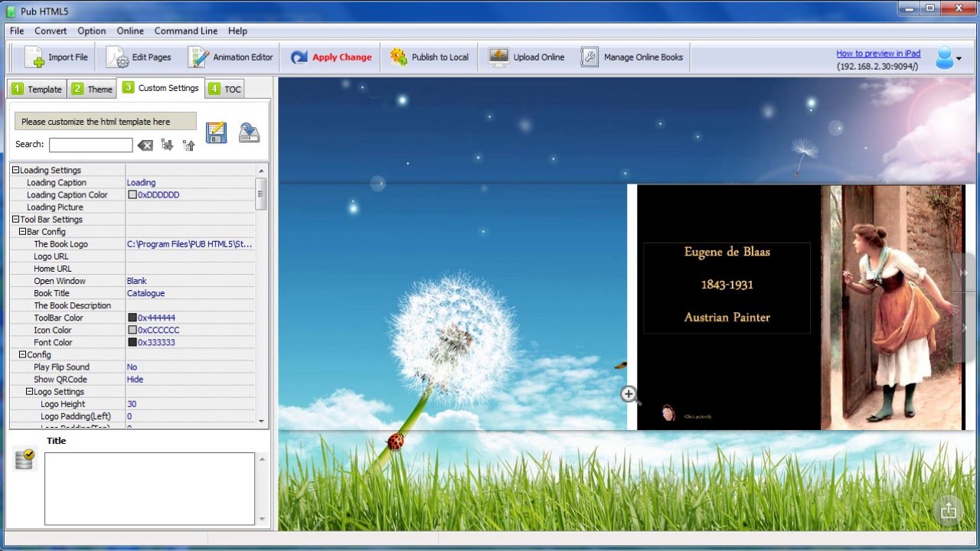Click the book cover page in preview
Viewport: 980px width, 551px height.
(x=800, y=307)
